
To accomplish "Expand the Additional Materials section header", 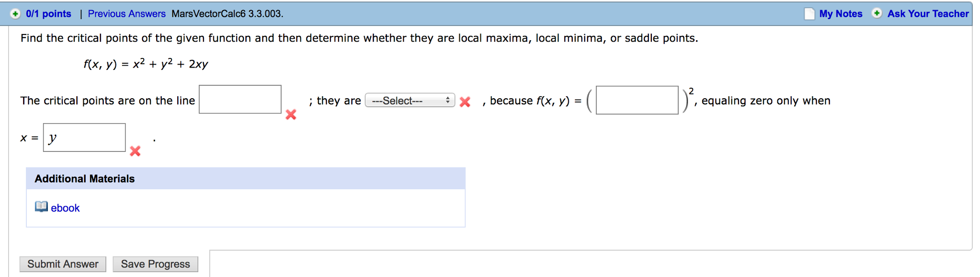I will 84,178.
